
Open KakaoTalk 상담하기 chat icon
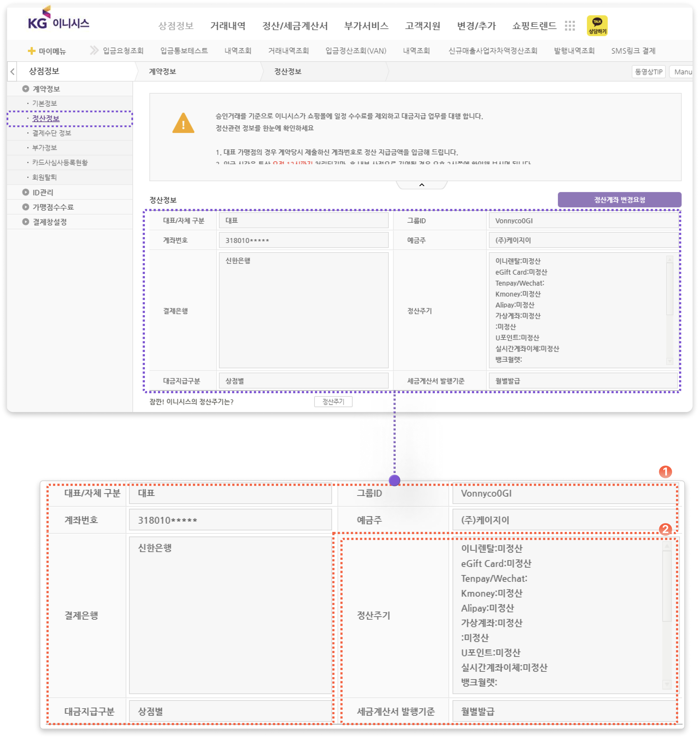point(597,26)
